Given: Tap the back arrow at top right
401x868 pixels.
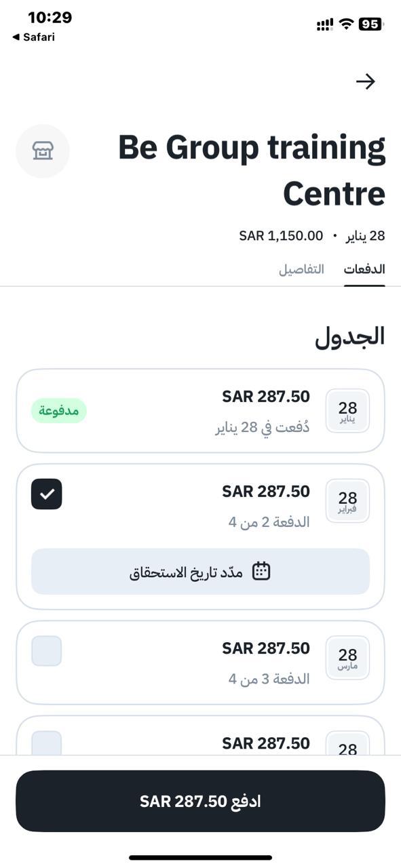Looking at the screenshot, I should coord(366,81).
